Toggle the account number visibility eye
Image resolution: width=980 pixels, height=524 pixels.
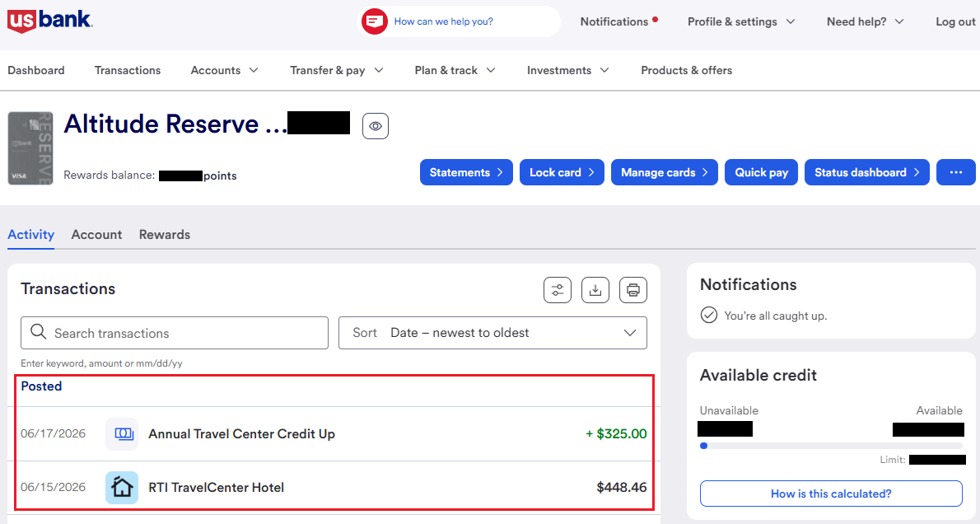pos(375,126)
